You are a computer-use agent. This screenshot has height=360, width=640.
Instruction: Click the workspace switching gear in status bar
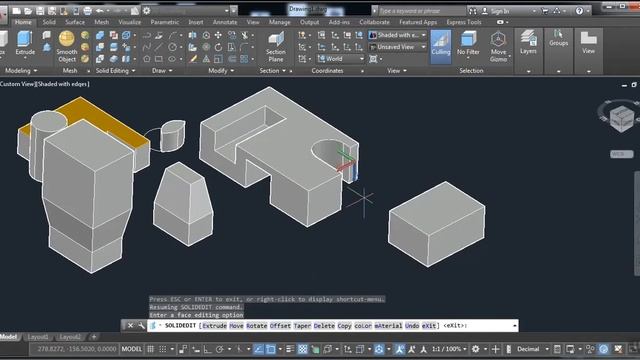476,349
